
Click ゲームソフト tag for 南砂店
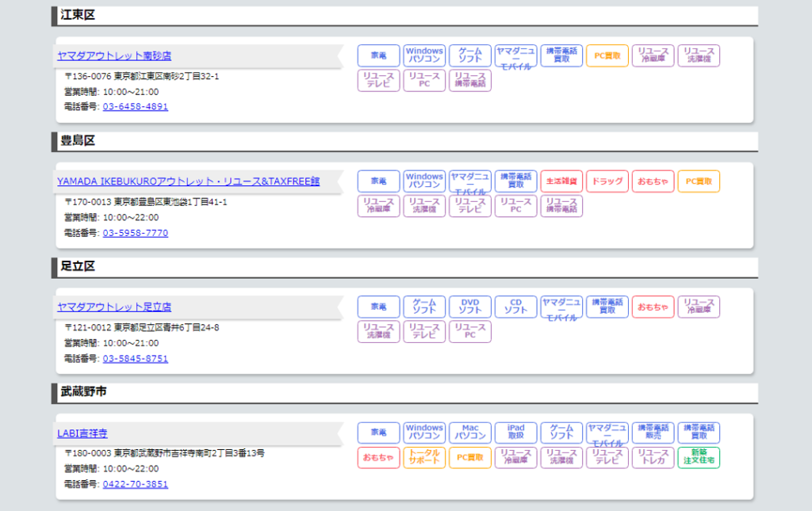470,55
